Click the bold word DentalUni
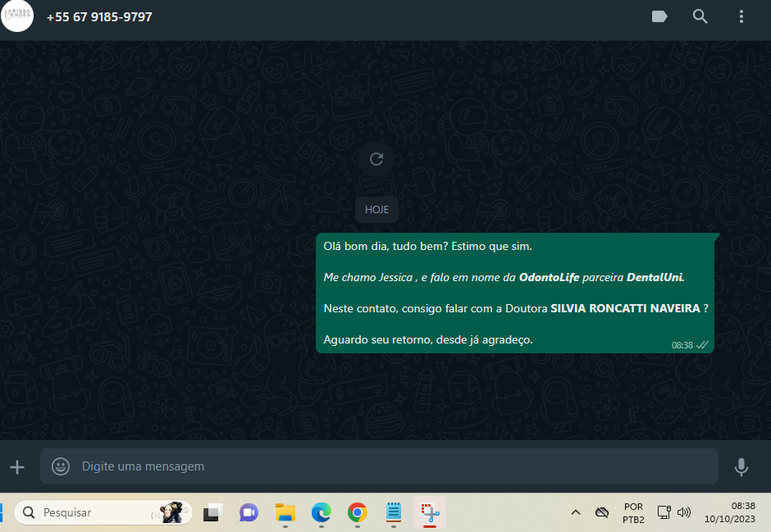Screen dimensions: 771x532 (655, 278)
